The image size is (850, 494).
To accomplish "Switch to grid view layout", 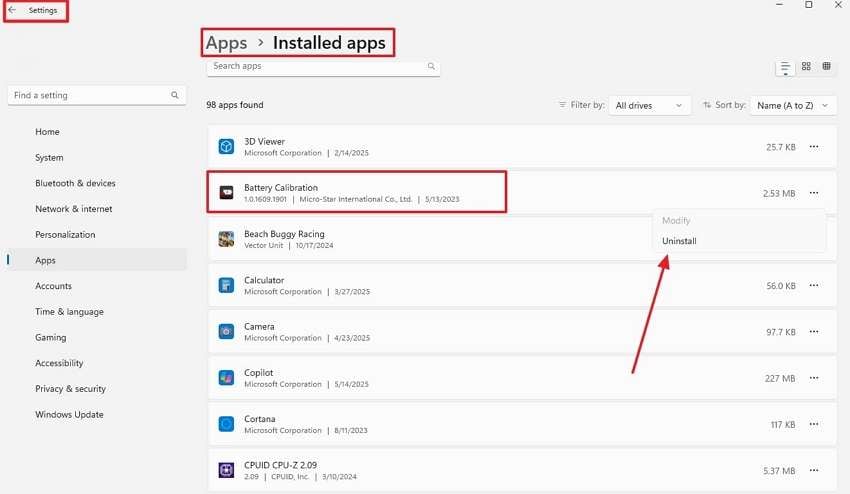I will [806, 66].
